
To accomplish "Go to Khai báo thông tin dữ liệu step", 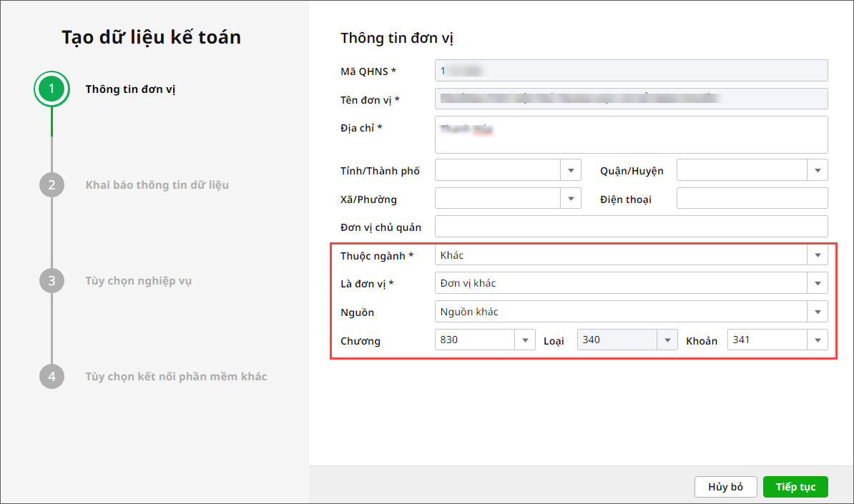I will click(x=157, y=185).
